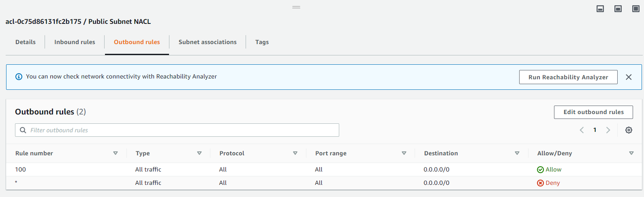
Task: Collapse panel using first layout icon
Action: click(600, 9)
